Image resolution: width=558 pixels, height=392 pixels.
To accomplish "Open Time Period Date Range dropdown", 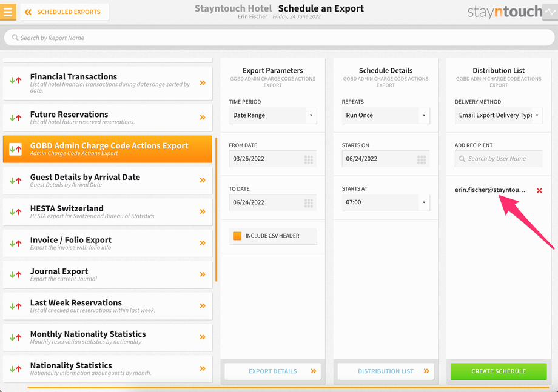I will tap(272, 115).
